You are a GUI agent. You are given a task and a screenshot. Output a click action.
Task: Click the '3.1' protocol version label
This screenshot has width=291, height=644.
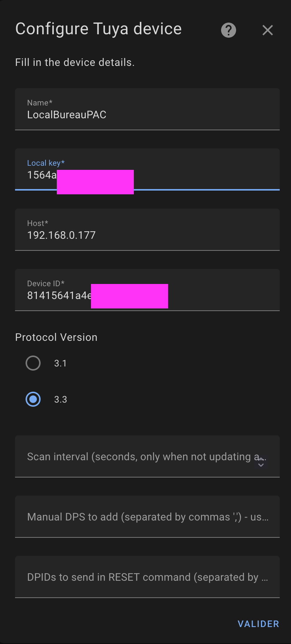(x=60, y=363)
